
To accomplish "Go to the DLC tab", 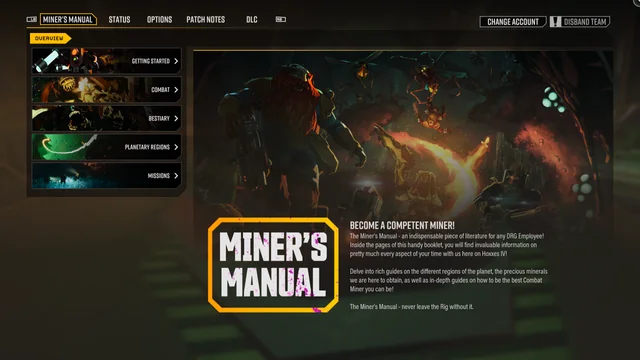I will coord(252,19).
